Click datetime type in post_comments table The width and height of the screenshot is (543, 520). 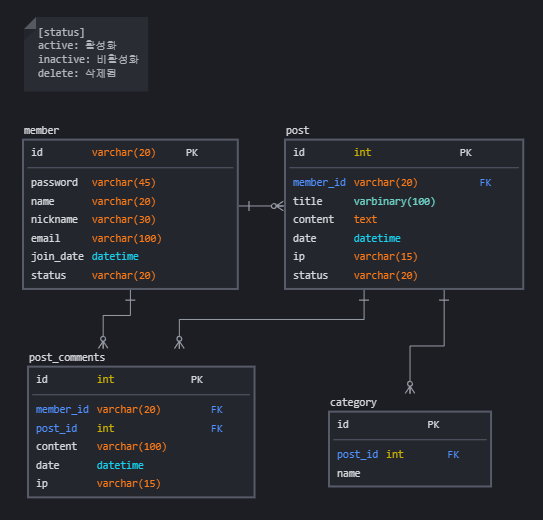(120, 465)
